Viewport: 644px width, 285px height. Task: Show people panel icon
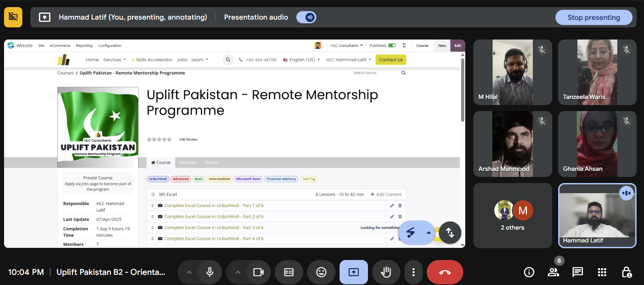pos(553,272)
